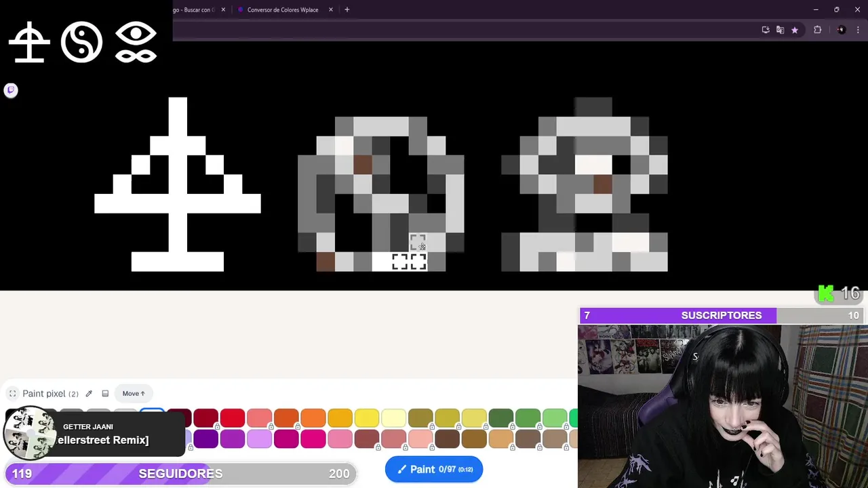Select the eyedropper tool next to Paint pixel

pyautogui.click(x=89, y=394)
